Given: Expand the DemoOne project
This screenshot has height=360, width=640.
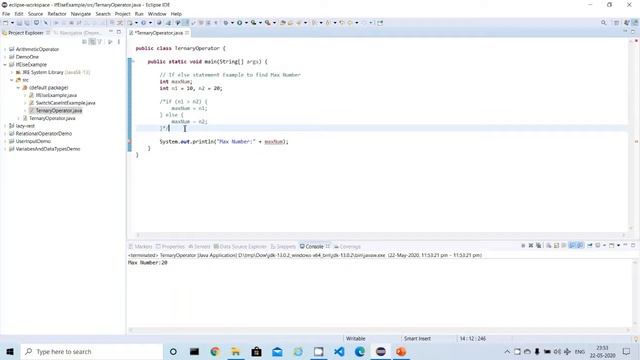Looking at the screenshot, I should point(5,57).
